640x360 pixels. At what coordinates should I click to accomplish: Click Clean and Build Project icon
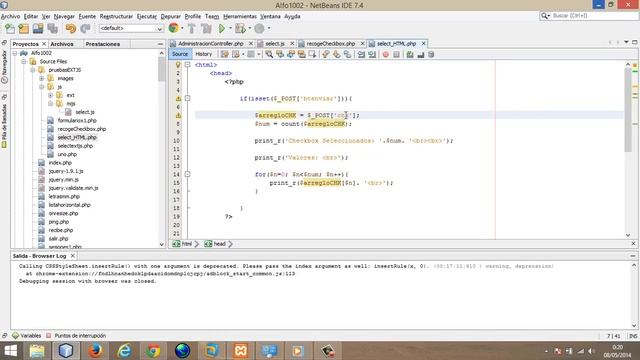click(207, 28)
